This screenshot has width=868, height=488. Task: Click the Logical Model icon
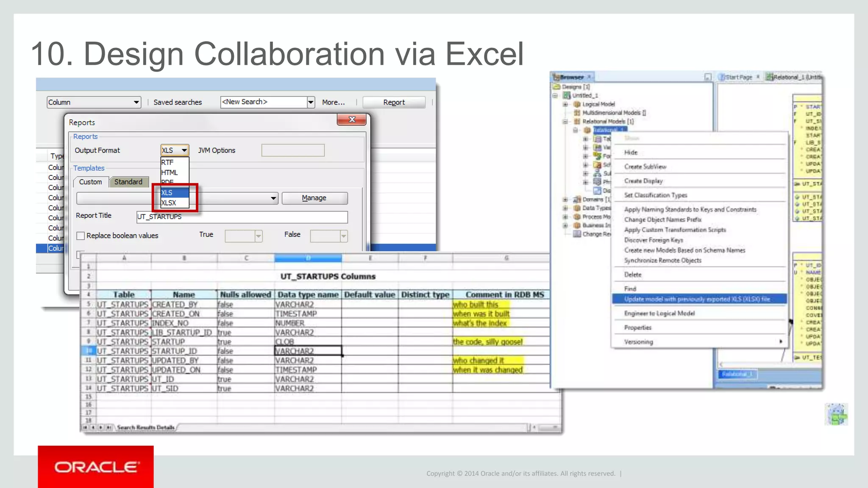coord(577,104)
